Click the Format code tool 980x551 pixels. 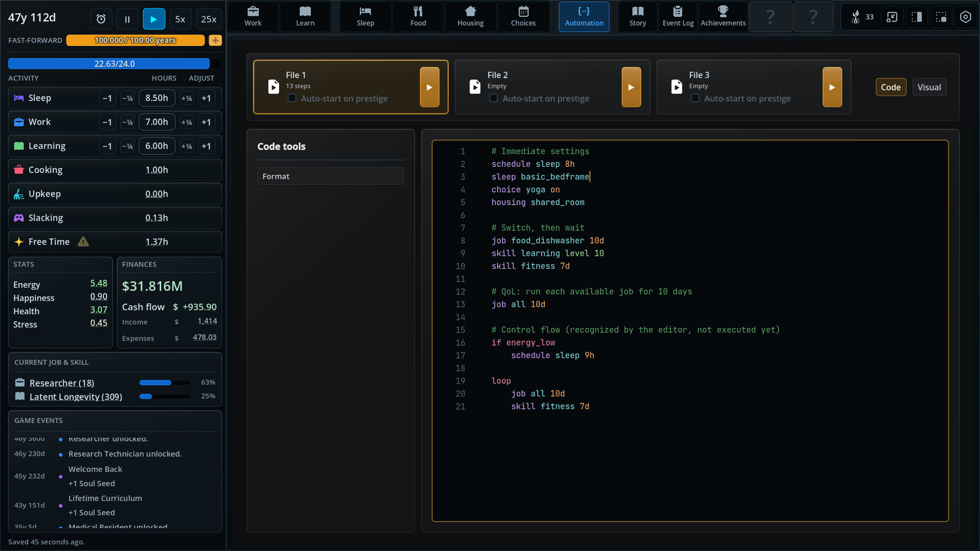click(331, 176)
